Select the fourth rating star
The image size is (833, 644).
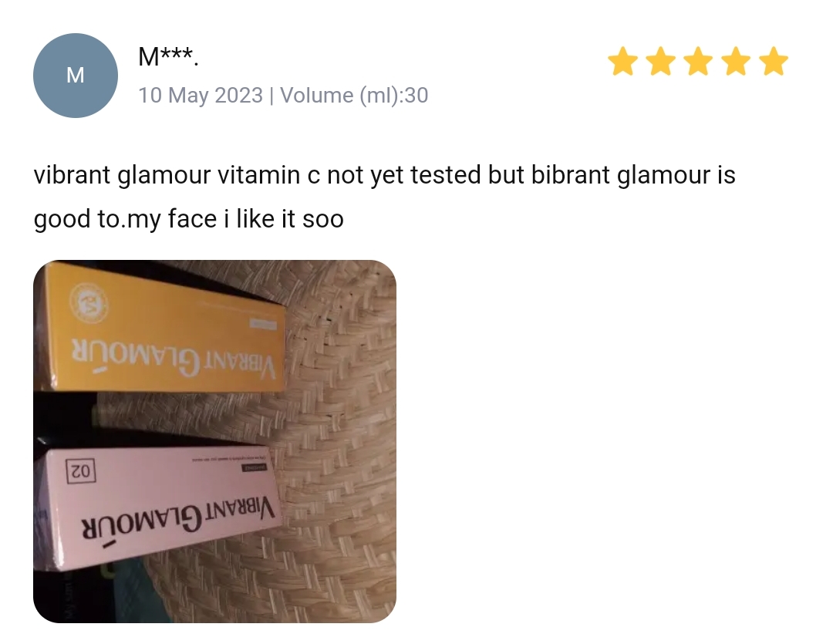click(736, 62)
